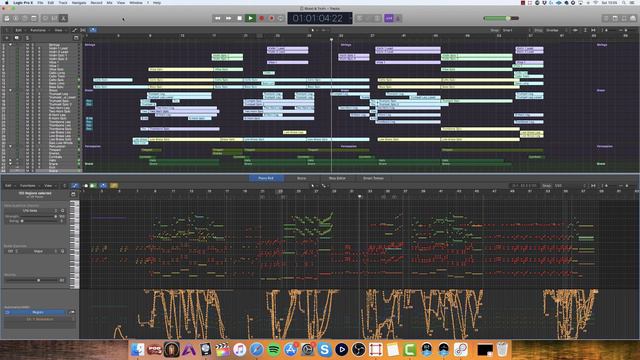Toggle the yellow link button in Piano Roll

point(114,186)
